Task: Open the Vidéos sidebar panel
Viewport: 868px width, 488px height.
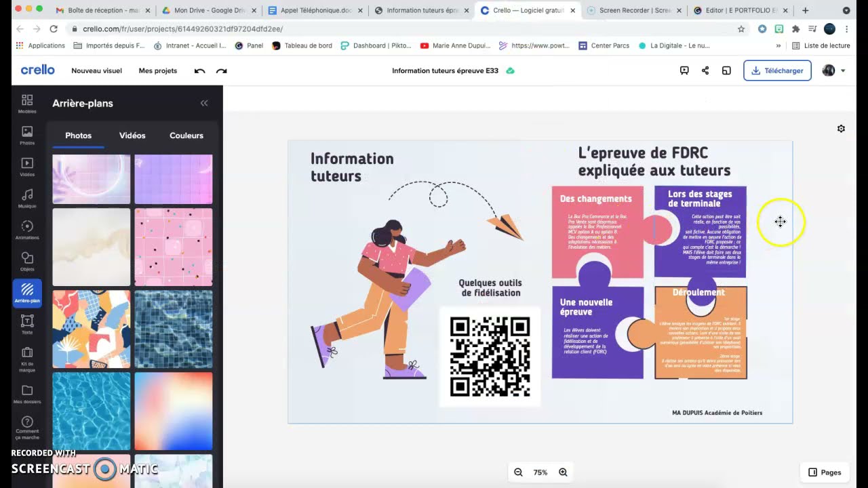Action: coord(27,167)
